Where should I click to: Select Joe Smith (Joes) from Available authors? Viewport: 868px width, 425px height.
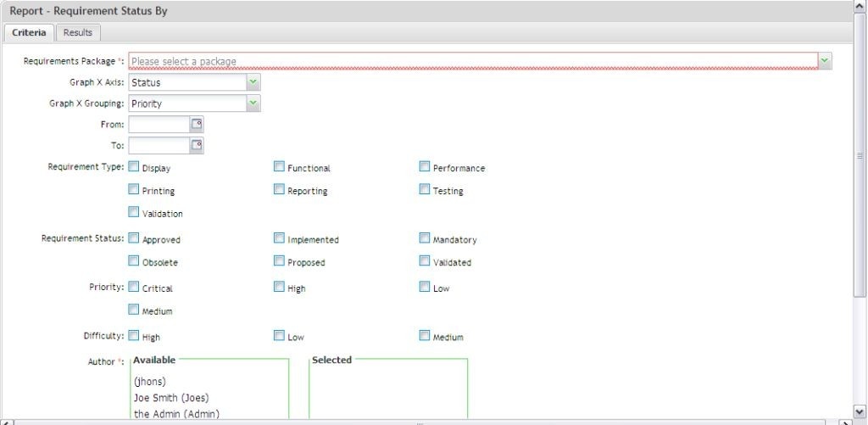tap(171, 397)
